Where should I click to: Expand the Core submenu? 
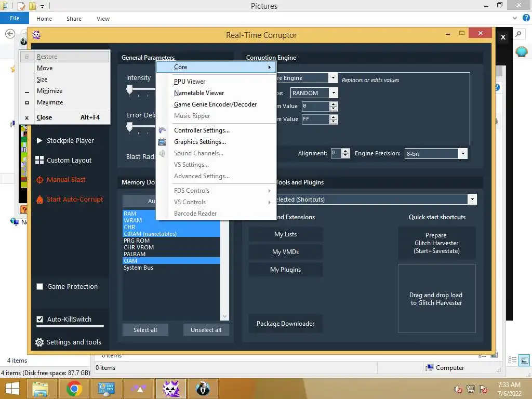216,67
